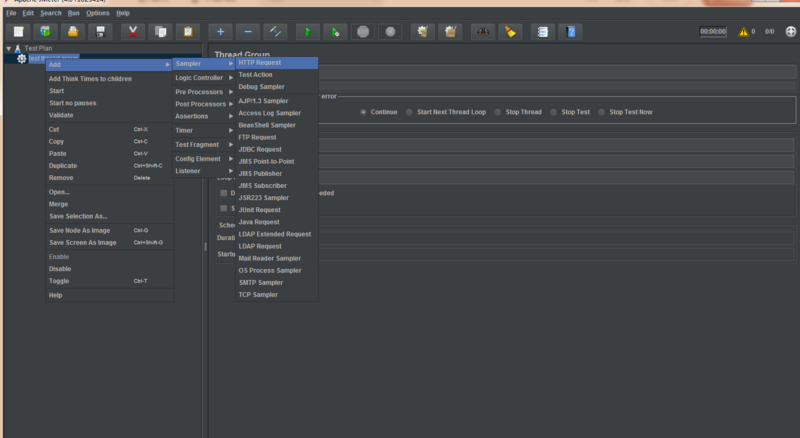
Task: Click Duplicate in context menu
Action: [x=109, y=165]
